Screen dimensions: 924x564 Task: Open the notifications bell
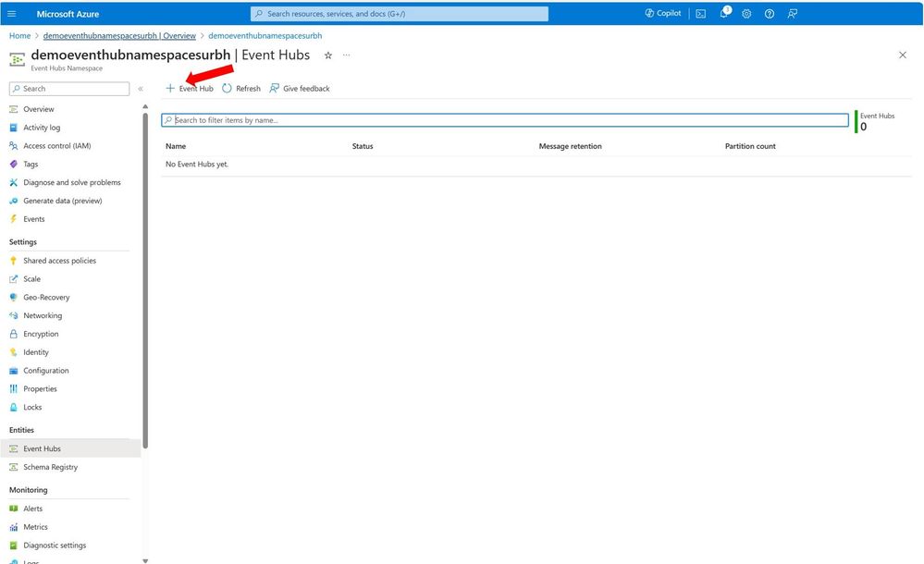724,13
